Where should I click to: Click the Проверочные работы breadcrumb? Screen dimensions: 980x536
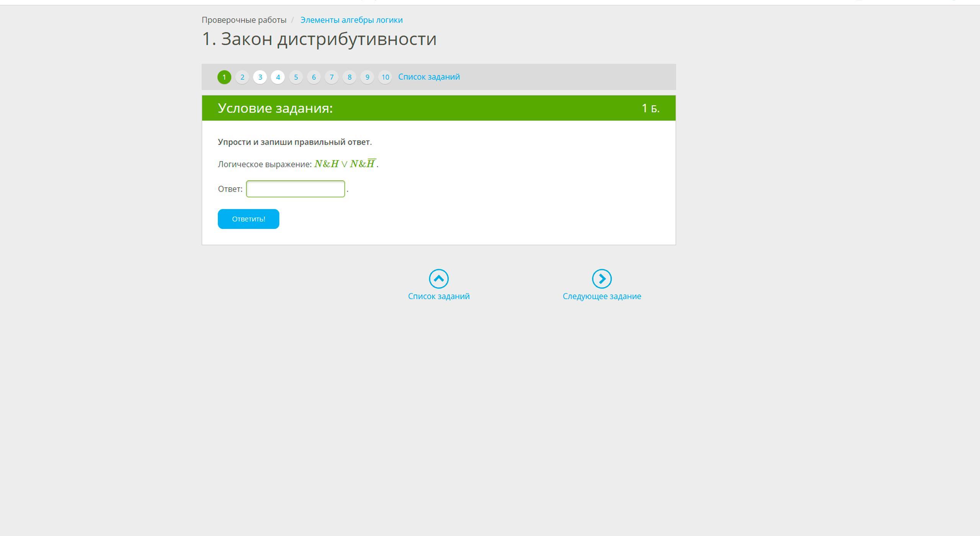click(x=244, y=20)
